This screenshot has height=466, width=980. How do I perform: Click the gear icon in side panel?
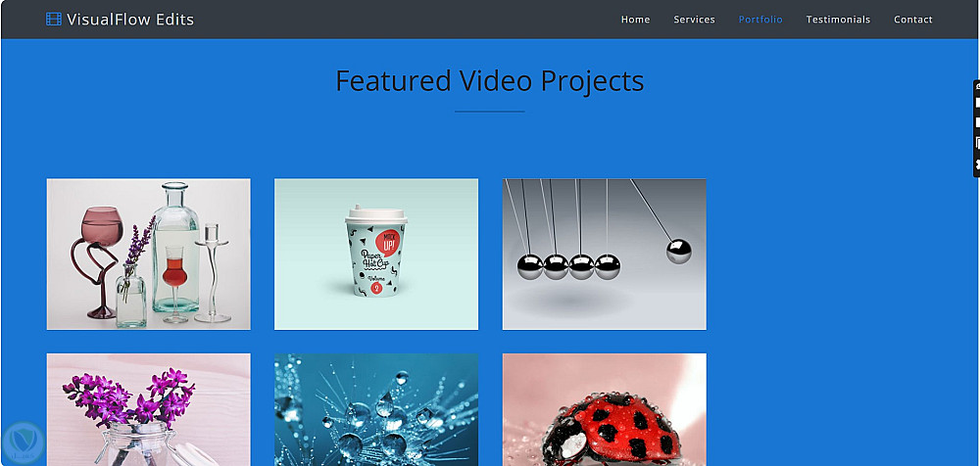click(977, 164)
